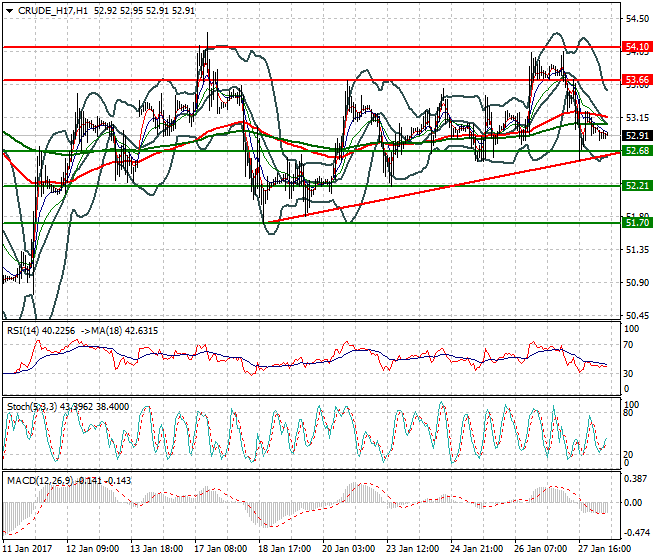Select the 27 Jan 16:00 time axis label

click(604, 549)
